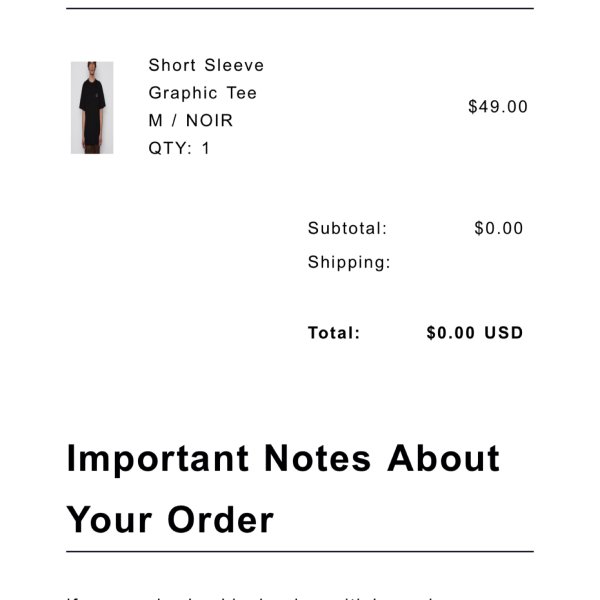Open the black tee product thumbnail
Viewport: 600px width, 600px height.
point(92,108)
